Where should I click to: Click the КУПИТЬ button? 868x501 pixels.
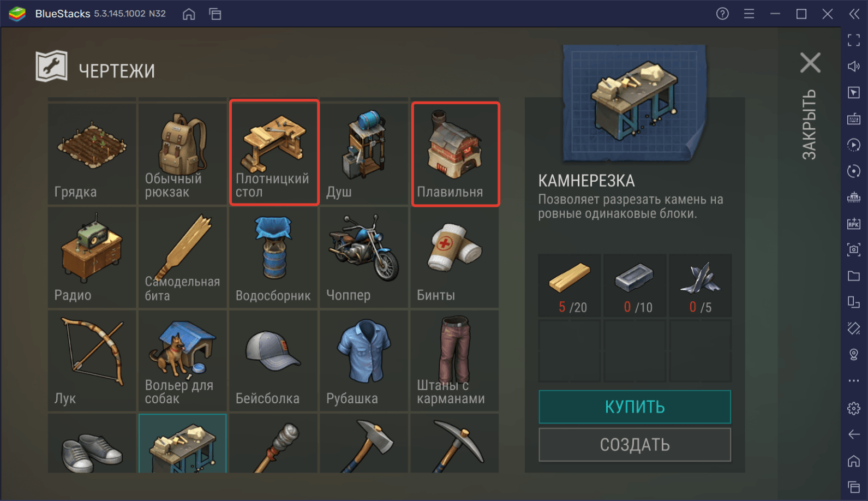(x=634, y=407)
